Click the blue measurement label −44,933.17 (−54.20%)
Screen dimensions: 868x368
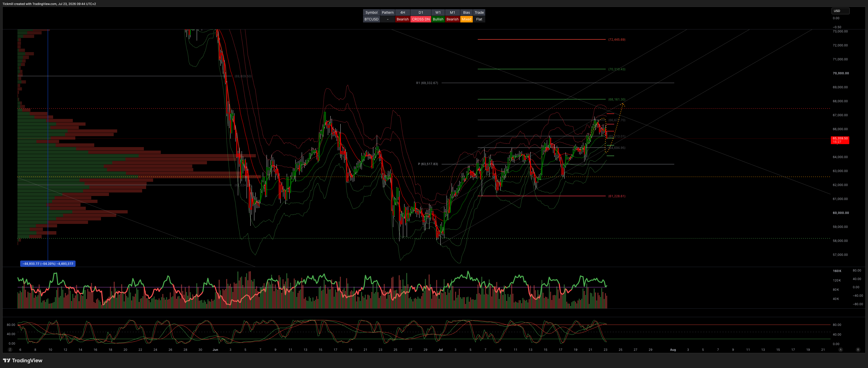coord(48,264)
